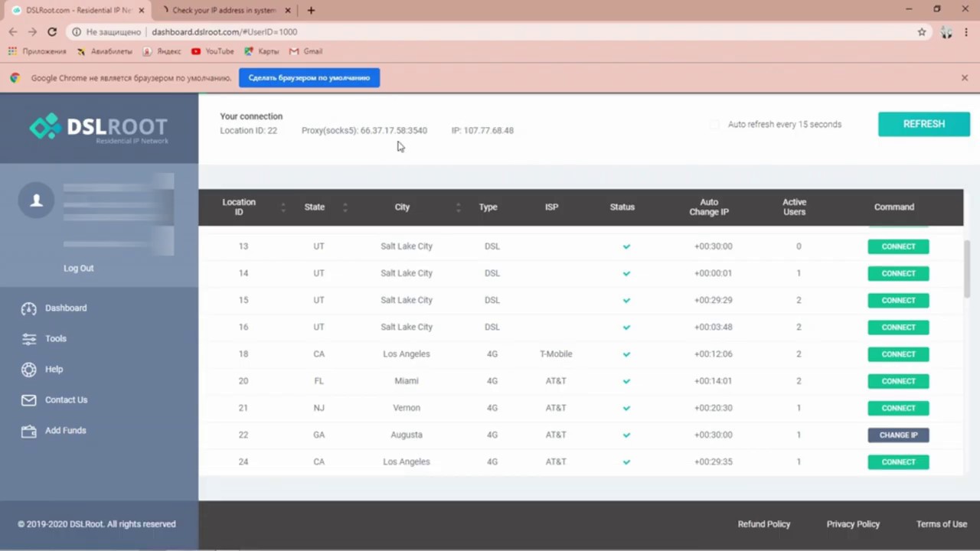980x551 pixels.
Task: Dismiss the default browser notification bar
Action: point(965,78)
